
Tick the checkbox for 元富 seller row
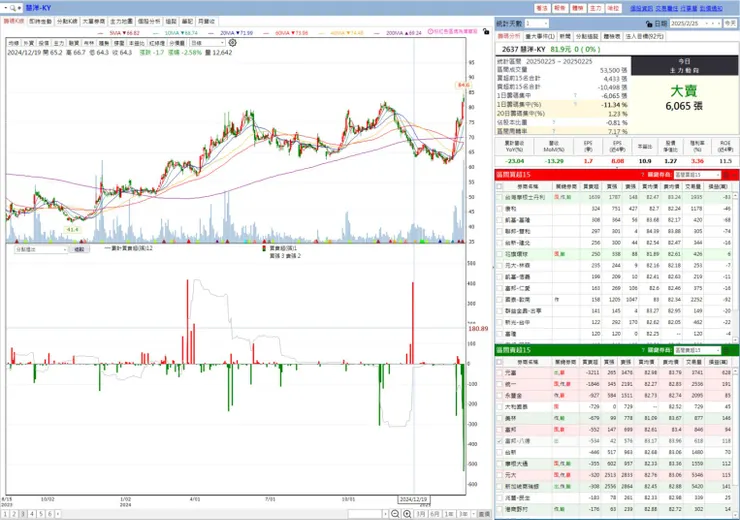(x=500, y=373)
